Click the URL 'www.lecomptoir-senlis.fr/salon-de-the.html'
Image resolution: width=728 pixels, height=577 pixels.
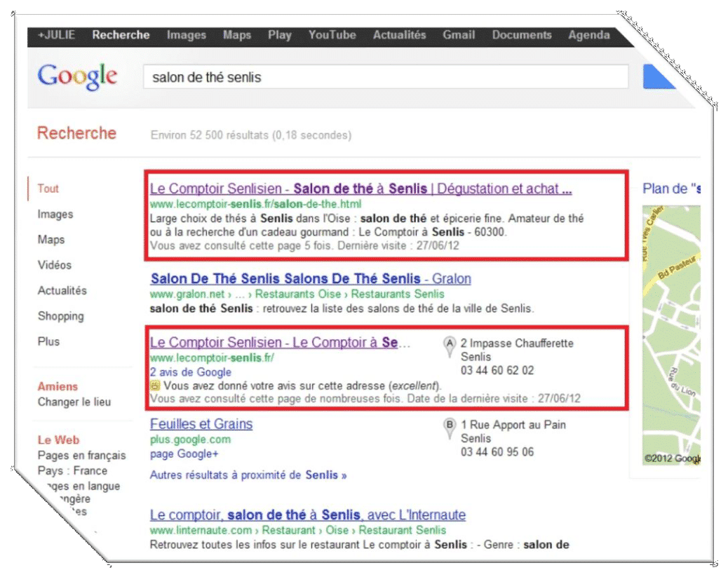pos(255,204)
